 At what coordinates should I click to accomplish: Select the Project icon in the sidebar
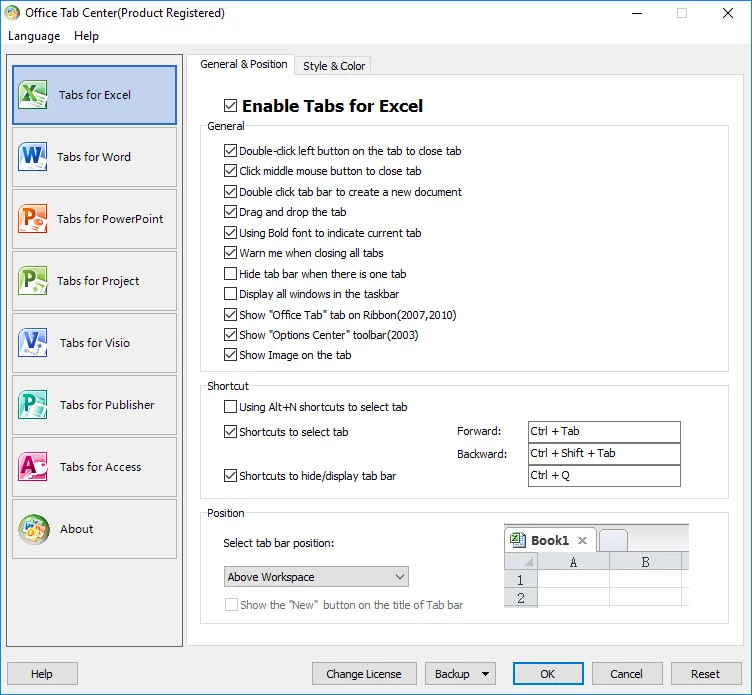[33, 280]
